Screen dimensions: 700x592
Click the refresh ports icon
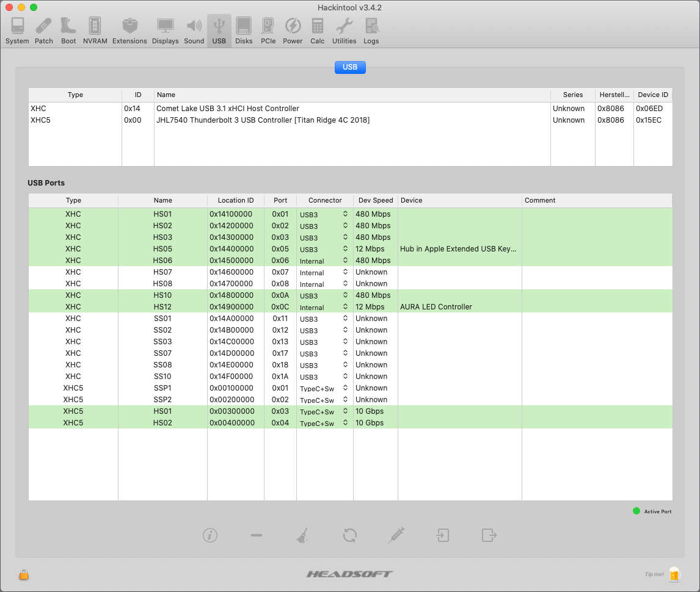click(349, 535)
